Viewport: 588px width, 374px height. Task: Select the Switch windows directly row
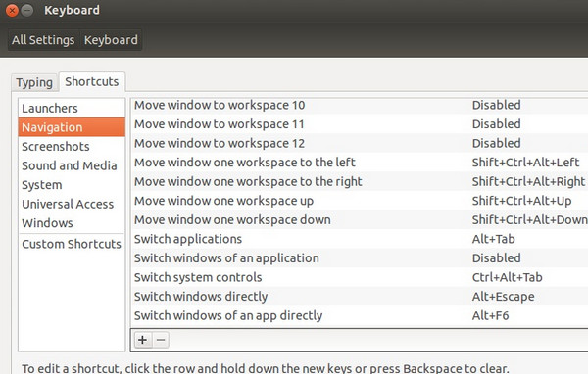pos(360,296)
